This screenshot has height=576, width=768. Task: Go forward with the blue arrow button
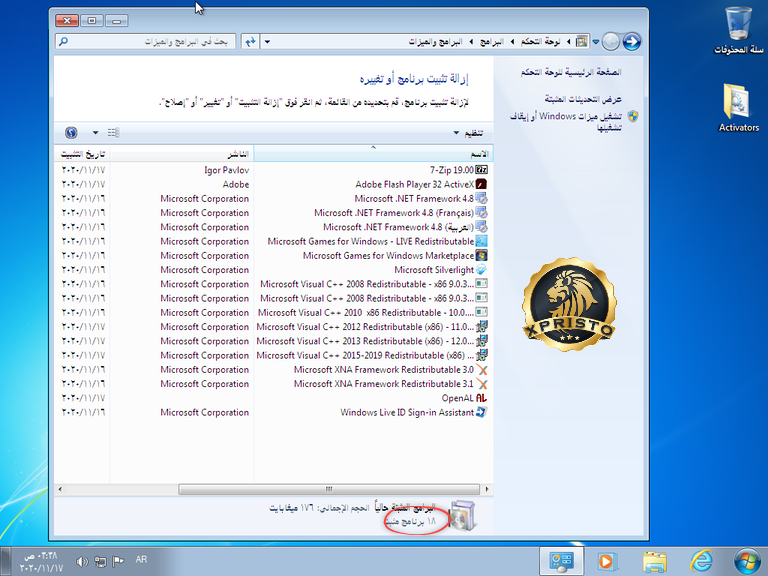(632, 42)
